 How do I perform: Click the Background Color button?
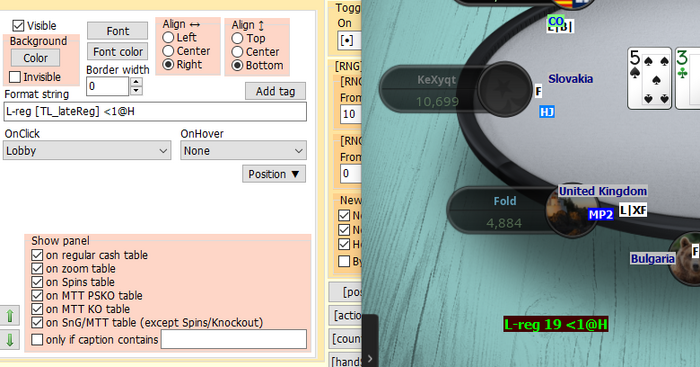click(x=35, y=58)
